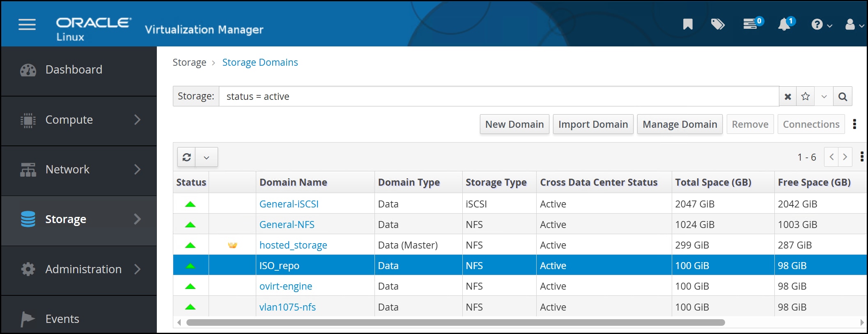The width and height of the screenshot is (868, 334).
Task: Click the Remove button
Action: (x=750, y=124)
